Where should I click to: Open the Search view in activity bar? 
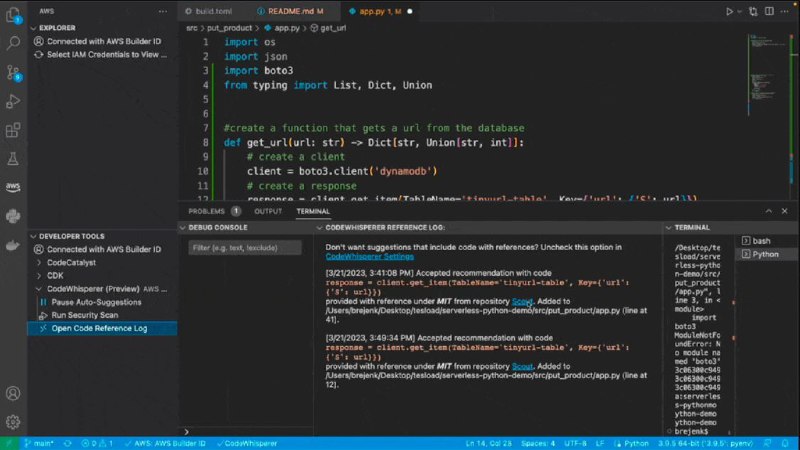click(x=14, y=44)
